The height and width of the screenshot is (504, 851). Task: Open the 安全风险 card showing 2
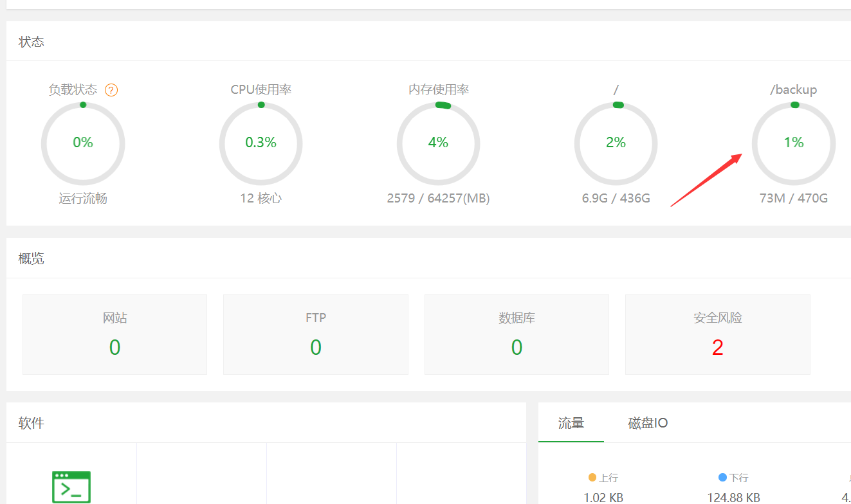pos(718,334)
